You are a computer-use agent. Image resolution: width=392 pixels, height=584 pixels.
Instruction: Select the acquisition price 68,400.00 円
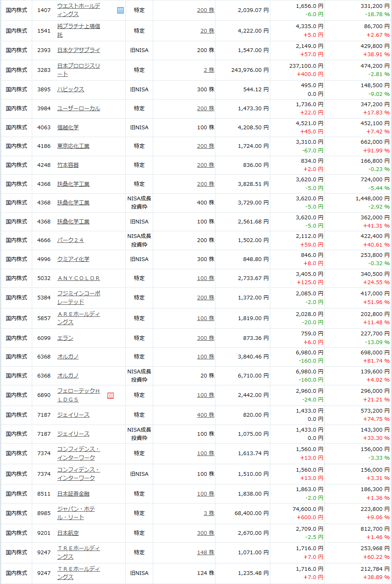(252, 513)
